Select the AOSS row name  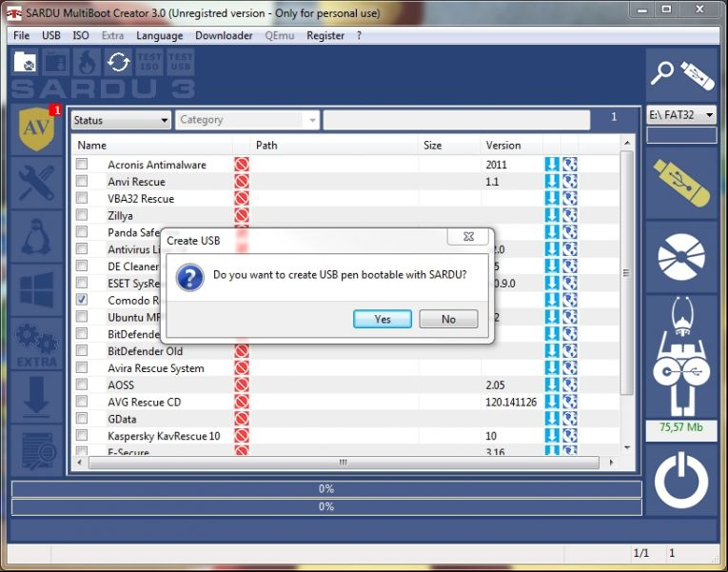click(121, 385)
